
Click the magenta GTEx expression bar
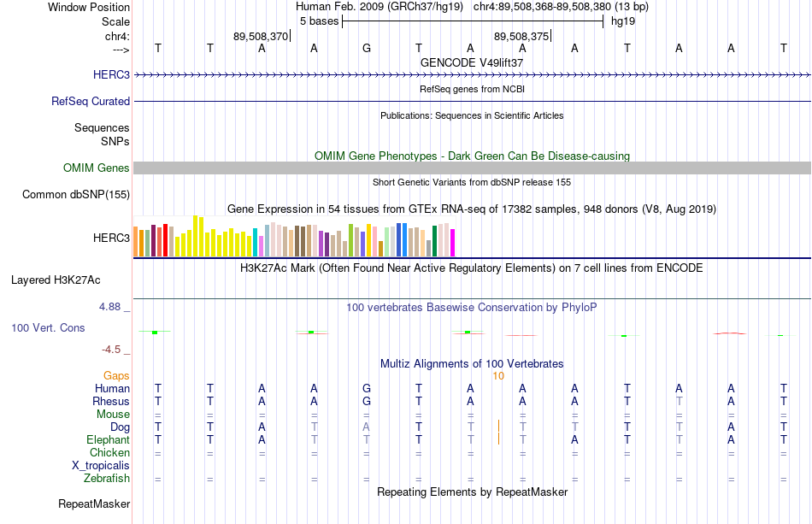click(x=452, y=243)
